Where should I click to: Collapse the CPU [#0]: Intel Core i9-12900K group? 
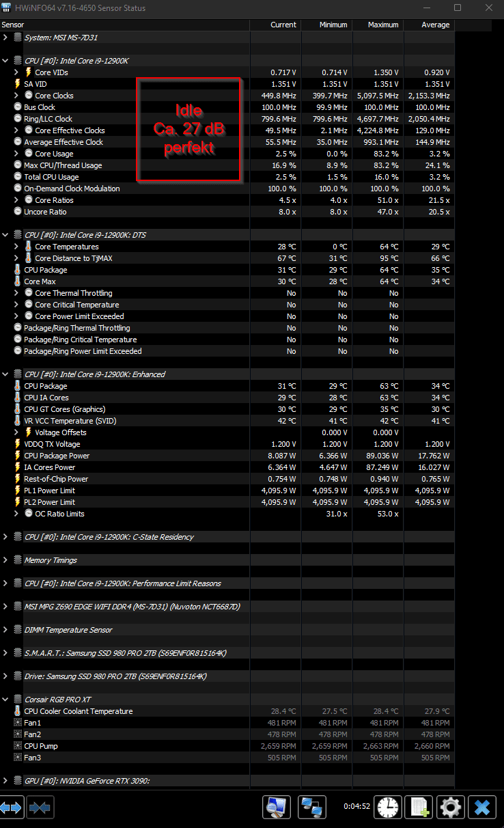click(5, 61)
